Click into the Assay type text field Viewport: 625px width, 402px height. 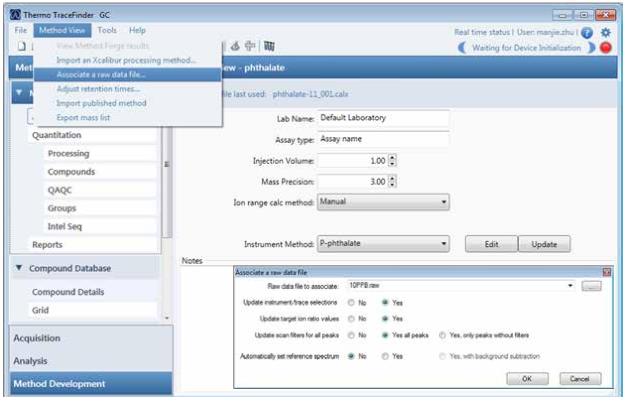(x=383, y=139)
